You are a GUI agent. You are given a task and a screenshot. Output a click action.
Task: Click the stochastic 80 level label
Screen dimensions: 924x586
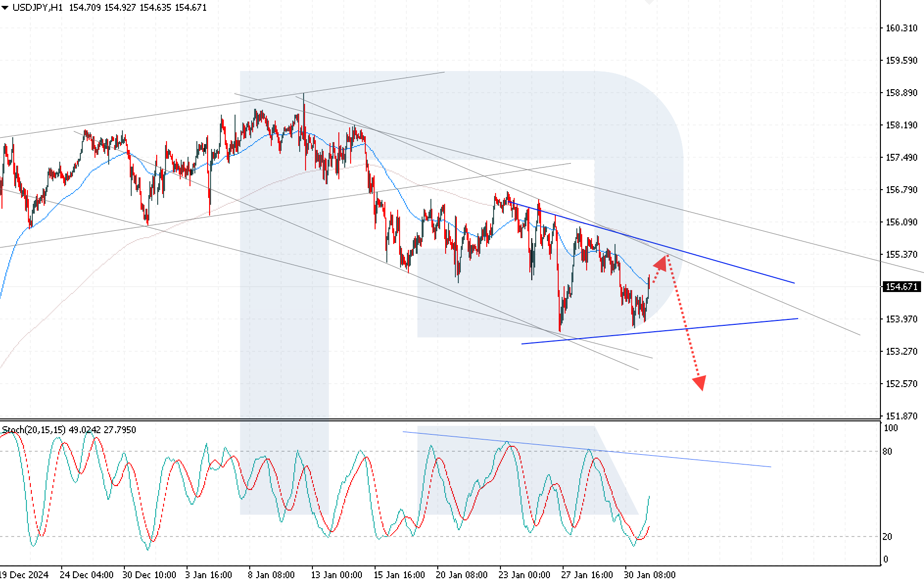tap(887, 451)
